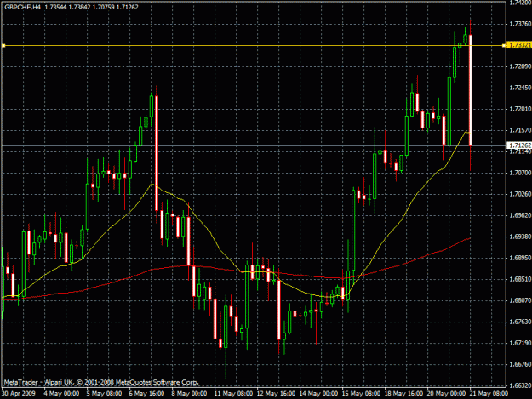Click the MetaTrader Alpari UK copyright text
The width and height of the screenshot is (532, 399).
point(101,382)
